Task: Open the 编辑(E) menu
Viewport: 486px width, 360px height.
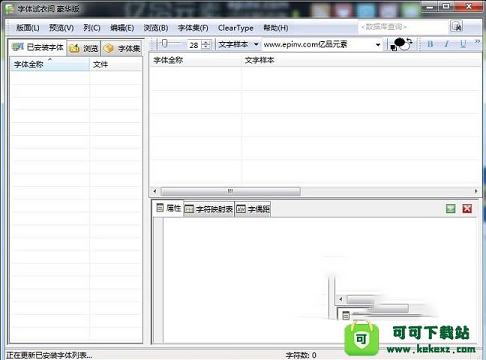Action: coord(122,28)
